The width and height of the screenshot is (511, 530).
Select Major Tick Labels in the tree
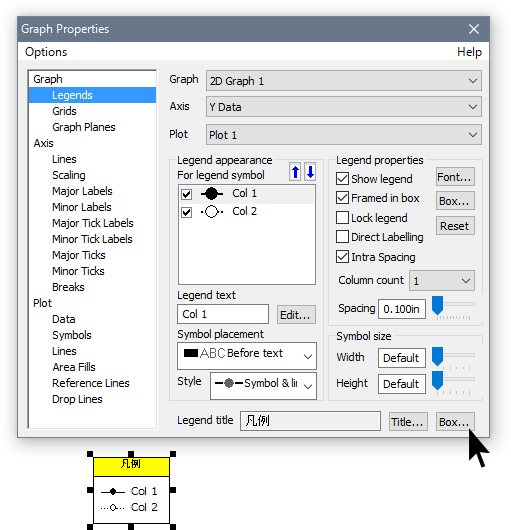[93, 223]
